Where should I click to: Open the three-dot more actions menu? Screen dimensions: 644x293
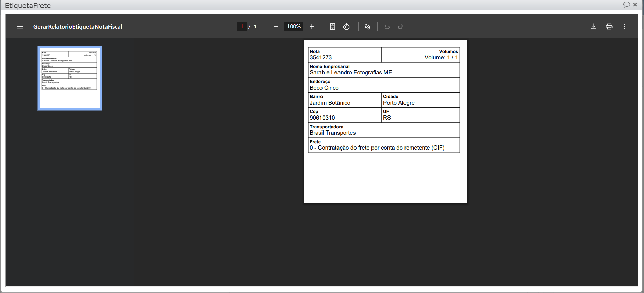point(624,27)
